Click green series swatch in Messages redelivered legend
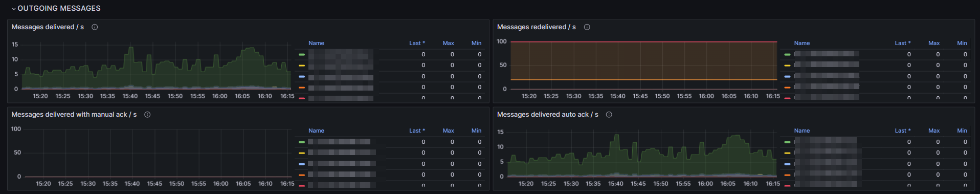The image size is (980, 194). (x=787, y=54)
